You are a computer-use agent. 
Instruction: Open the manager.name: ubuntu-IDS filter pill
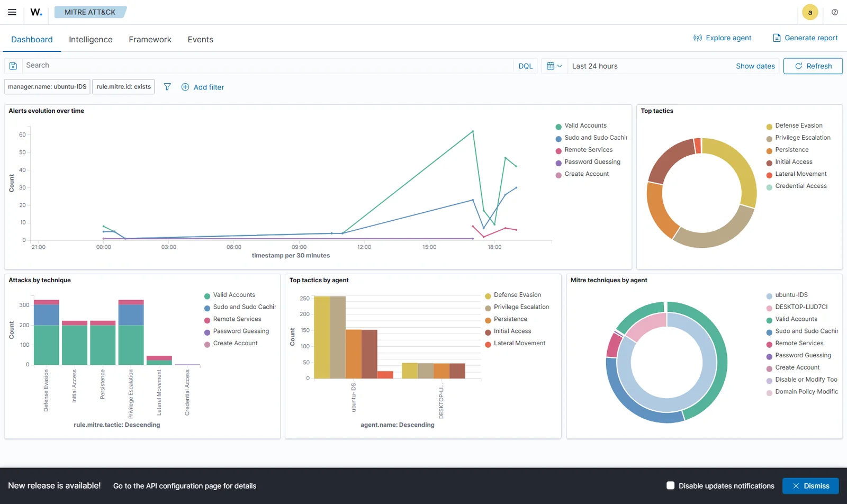coord(47,87)
